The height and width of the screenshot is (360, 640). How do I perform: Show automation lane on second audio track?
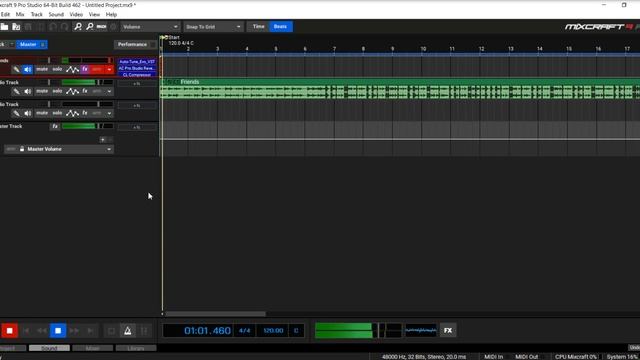coord(72,91)
